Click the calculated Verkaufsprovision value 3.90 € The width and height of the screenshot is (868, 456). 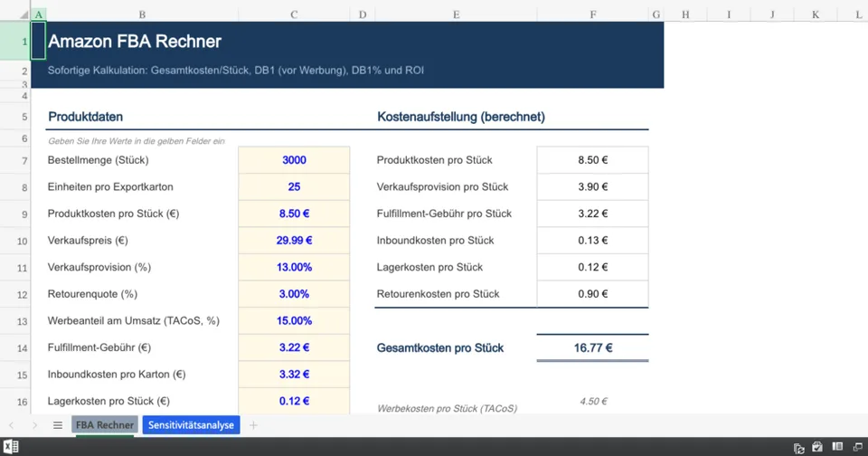[x=593, y=186]
